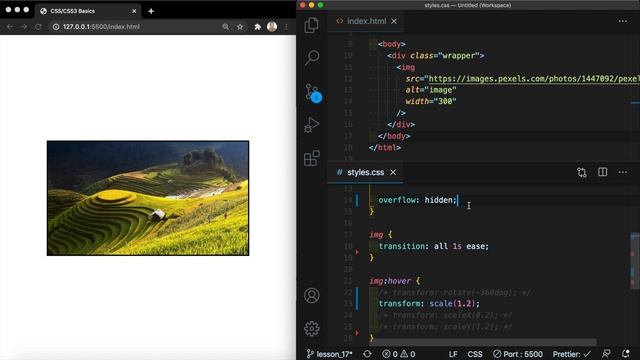Click the opening <body> tag line

391,44
